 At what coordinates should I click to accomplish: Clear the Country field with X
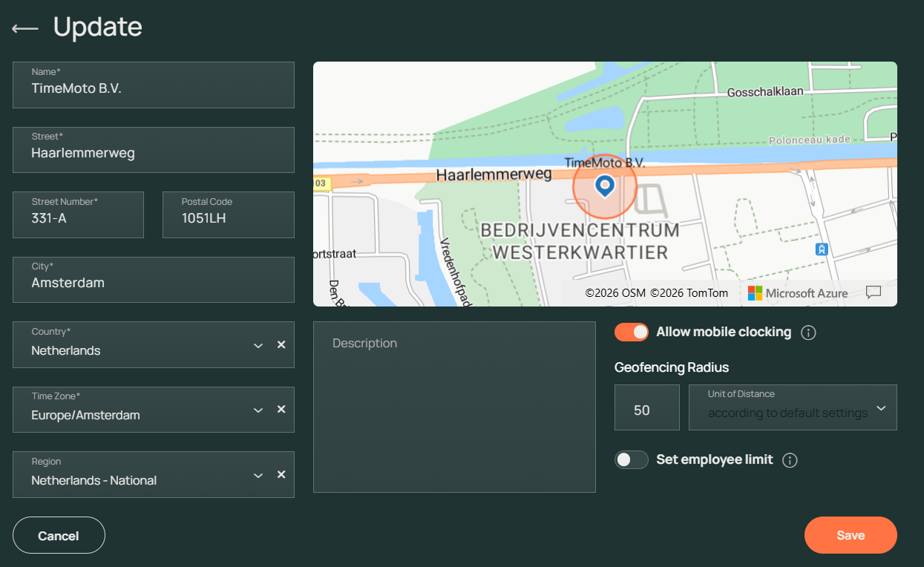coord(281,344)
